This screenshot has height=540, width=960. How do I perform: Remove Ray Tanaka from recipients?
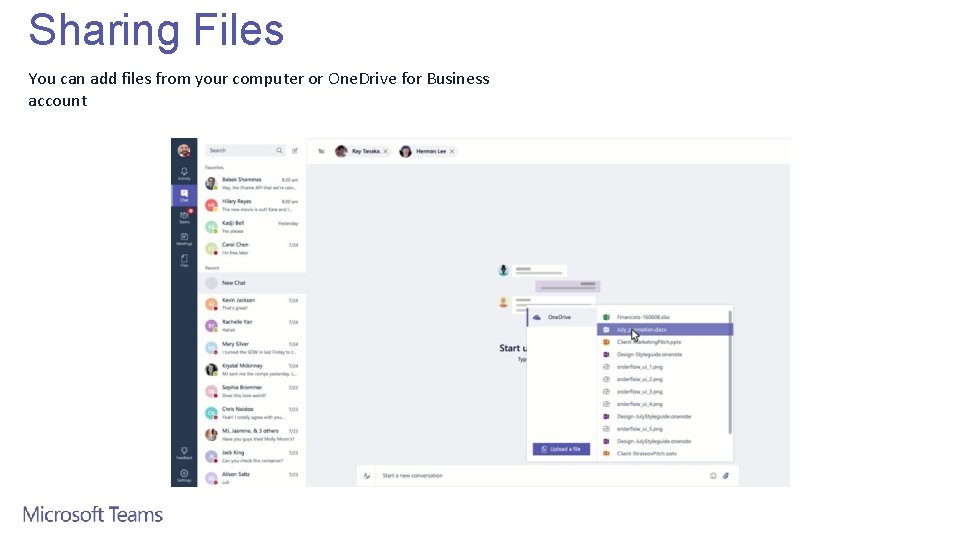click(386, 151)
